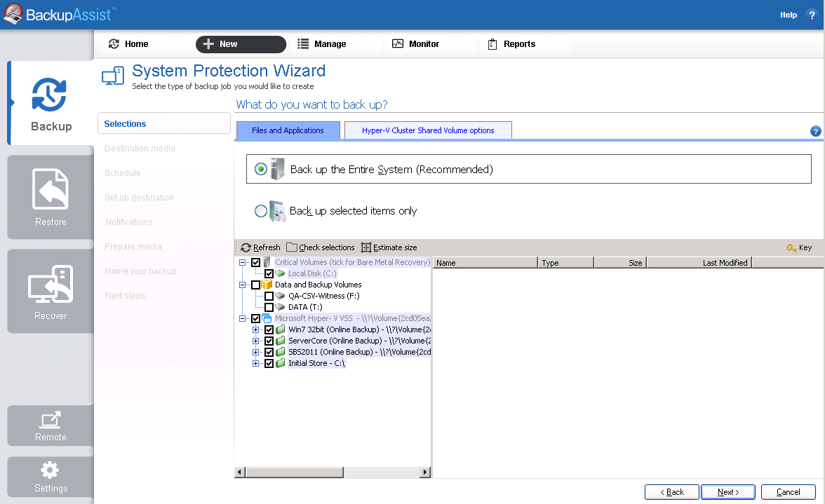This screenshot has height=504, width=825.
Task: Click the Help link in header
Action: pos(789,15)
